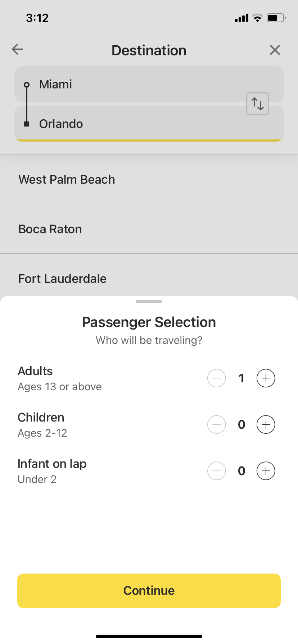Choose West Palm Beach station
Image resolution: width=298 pixels, height=644 pixels.
149,179
